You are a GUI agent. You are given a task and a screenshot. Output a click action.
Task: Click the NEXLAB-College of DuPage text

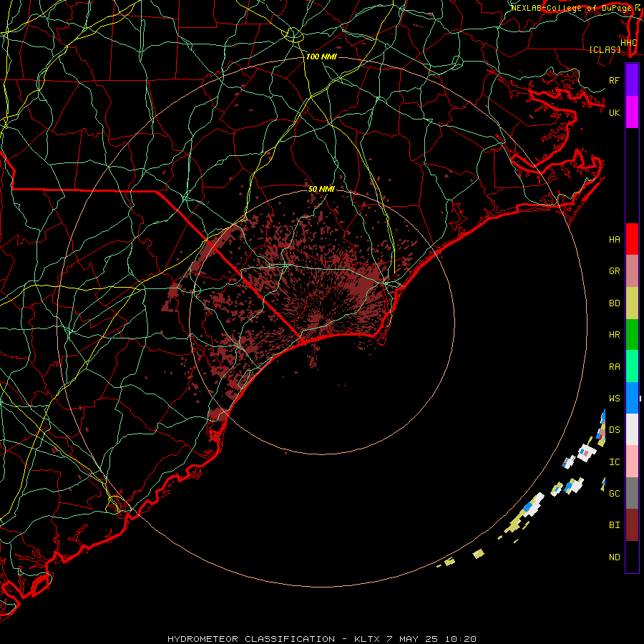click(x=571, y=8)
